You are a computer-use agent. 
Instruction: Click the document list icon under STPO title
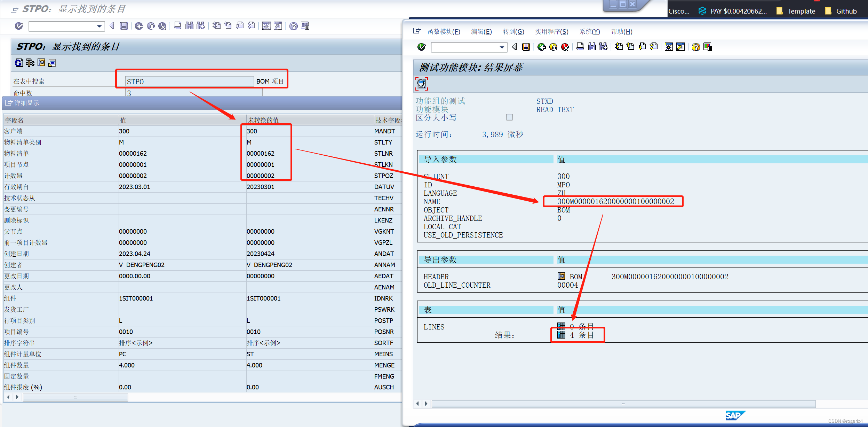point(52,63)
